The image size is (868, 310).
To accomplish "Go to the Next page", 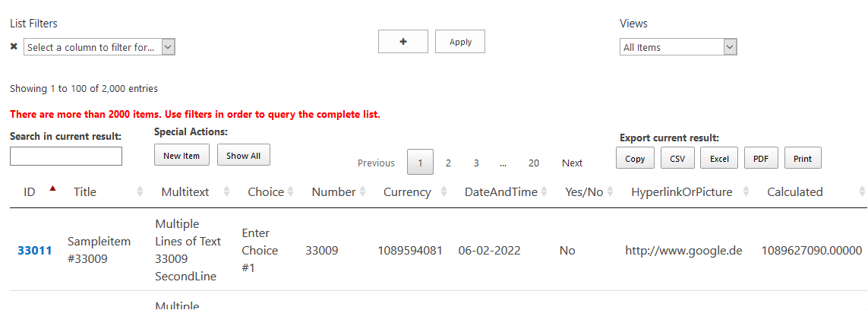I will point(572,163).
